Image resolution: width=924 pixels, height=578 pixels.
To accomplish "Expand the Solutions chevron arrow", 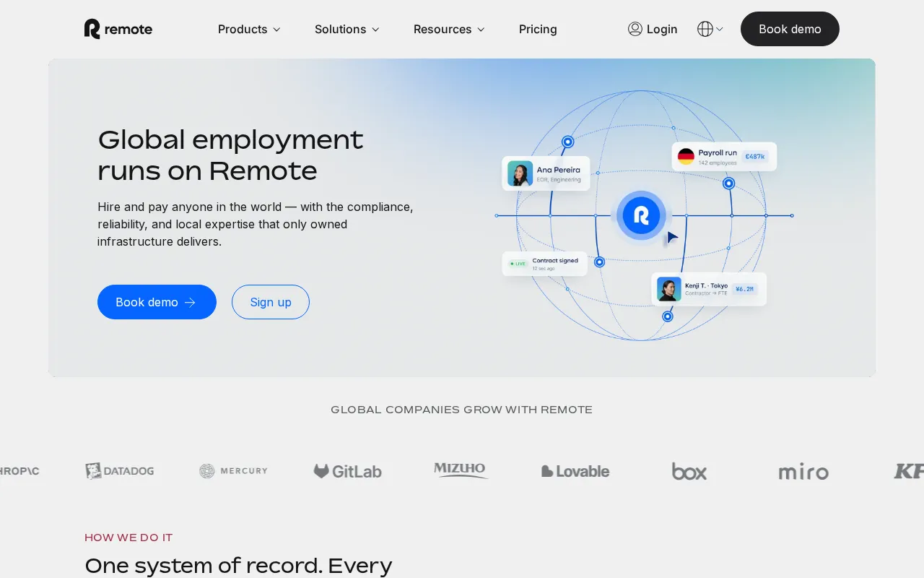I will coord(375,30).
